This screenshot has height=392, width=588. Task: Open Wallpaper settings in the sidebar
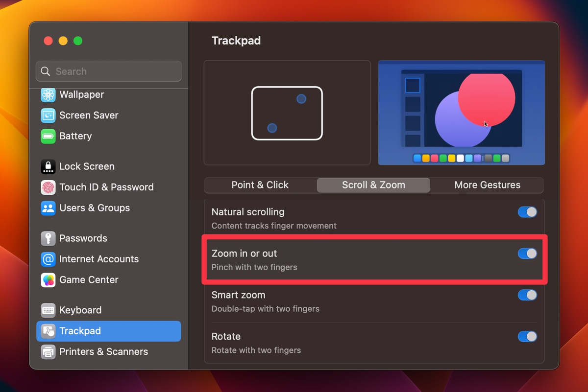tap(81, 94)
